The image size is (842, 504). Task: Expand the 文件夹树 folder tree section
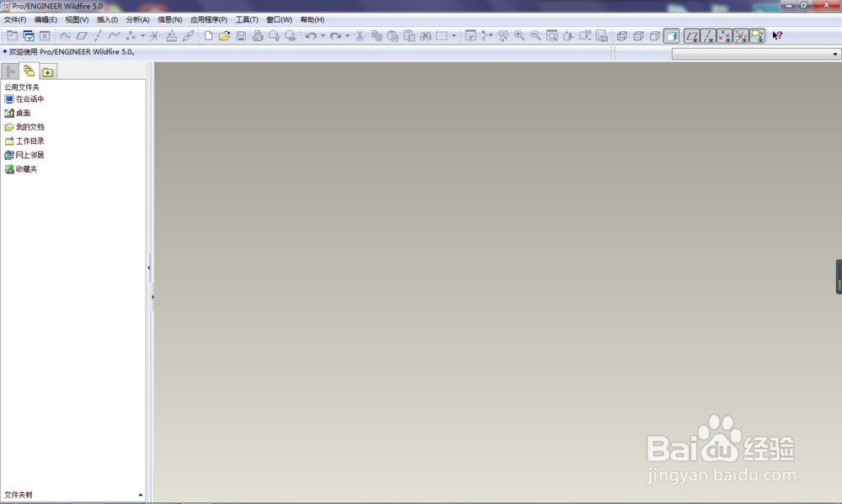(x=73, y=495)
